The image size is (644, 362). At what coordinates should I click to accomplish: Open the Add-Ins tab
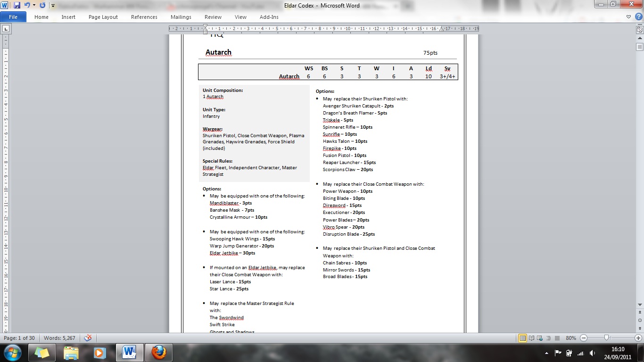[269, 17]
